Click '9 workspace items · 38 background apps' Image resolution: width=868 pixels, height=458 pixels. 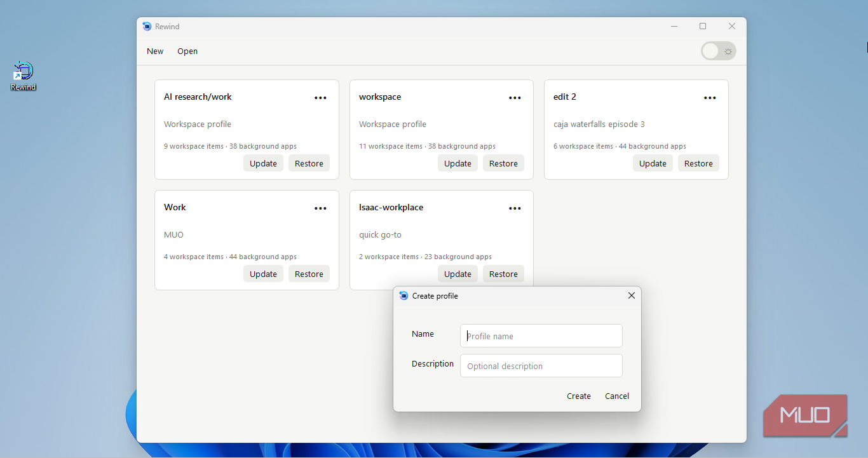(x=230, y=146)
